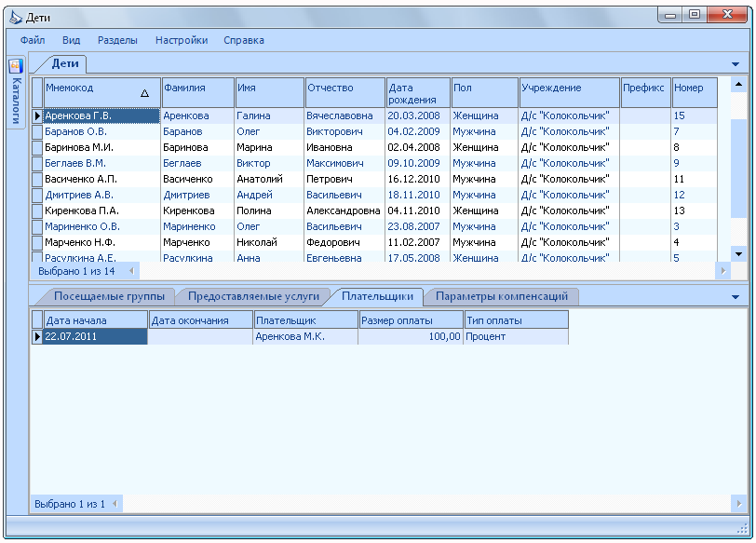Select the Дети tab
The width and height of the screenshot is (756, 543).
[x=64, y=63]
